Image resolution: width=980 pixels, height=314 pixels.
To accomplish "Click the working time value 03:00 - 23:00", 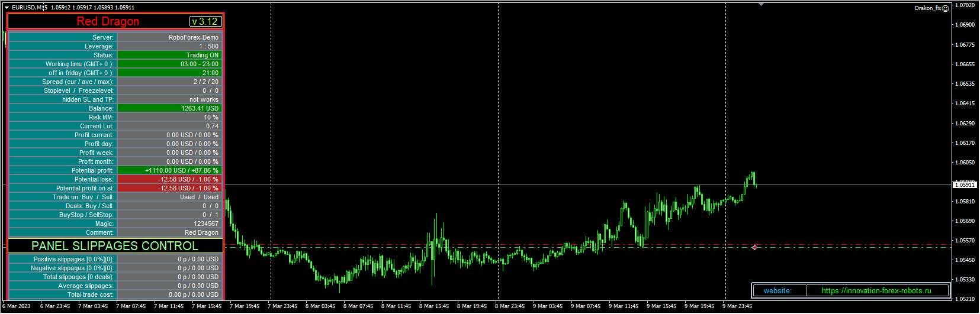I will 169,64.
